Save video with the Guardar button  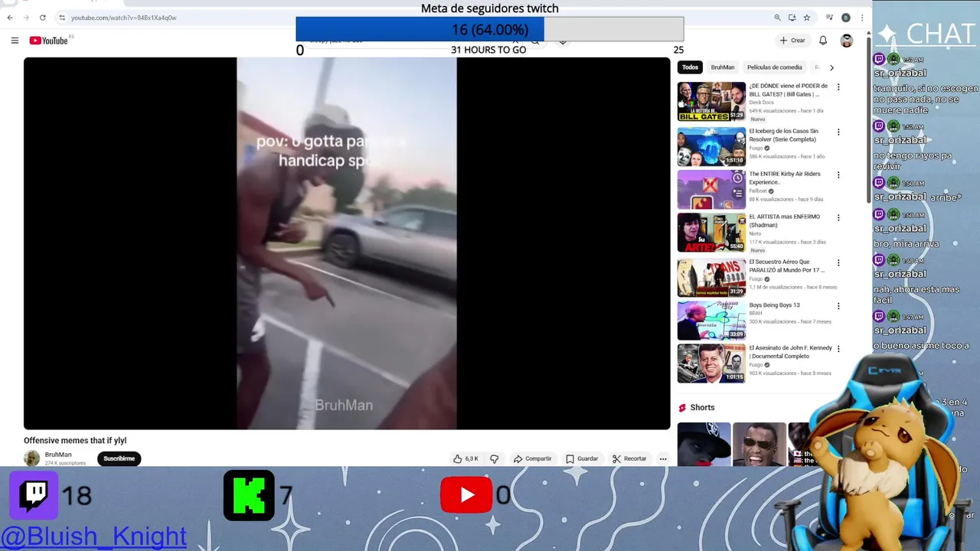582,458
